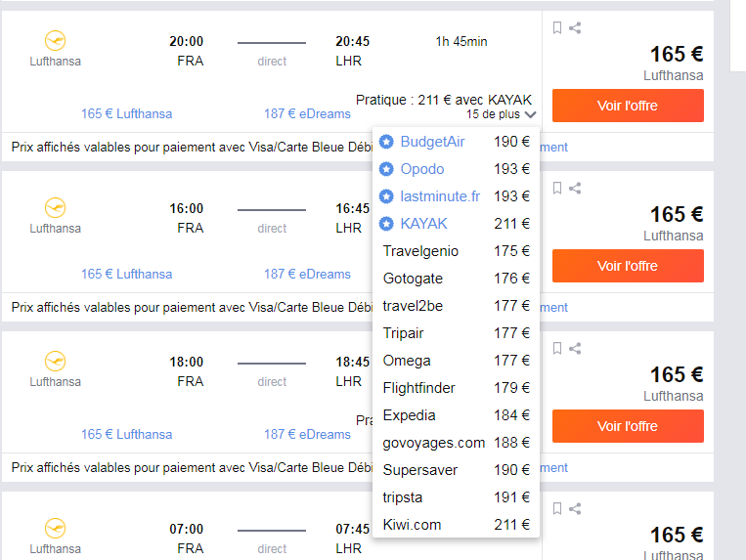This screenshot has width=746, height=560.
Task: Share the 20:00 Lufthansa flight
Action: pyautogui.click(x=575, y=28)
